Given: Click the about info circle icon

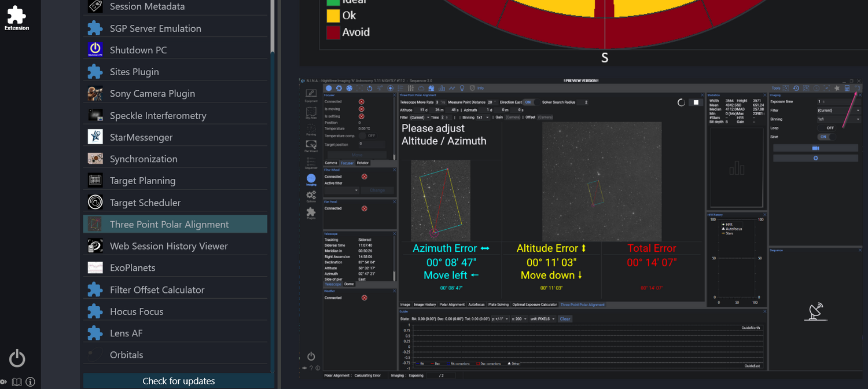Looking at the screenshot, I should click(x=30, y=382).
